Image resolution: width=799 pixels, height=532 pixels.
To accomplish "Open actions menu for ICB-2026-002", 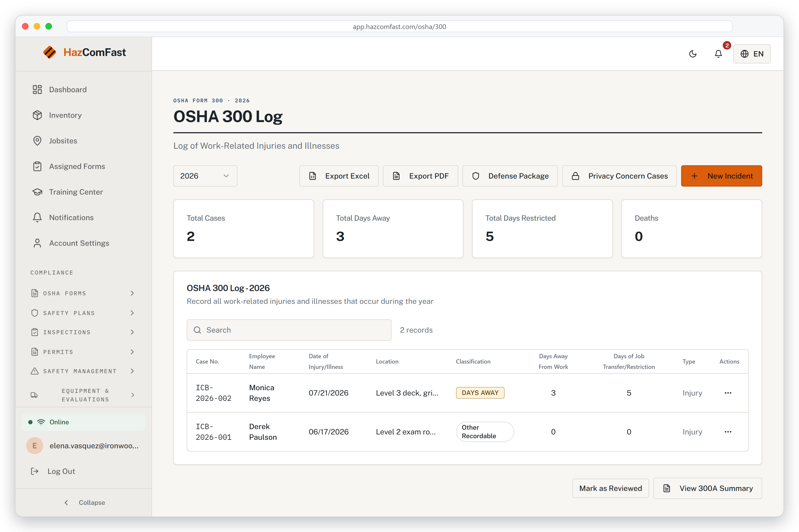I will 728,393.
